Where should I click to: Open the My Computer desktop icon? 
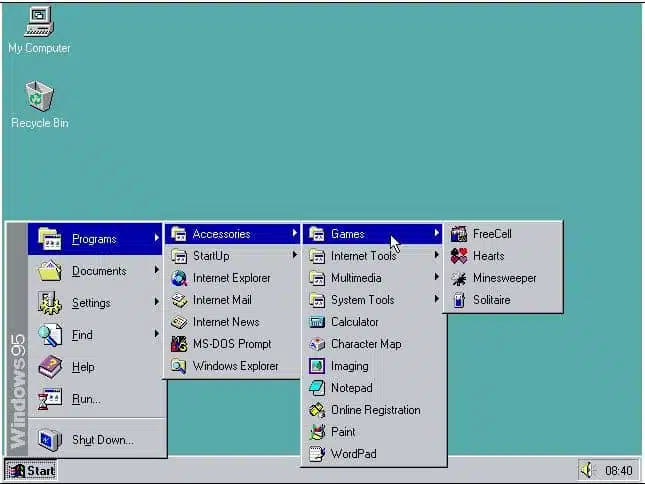39,22
